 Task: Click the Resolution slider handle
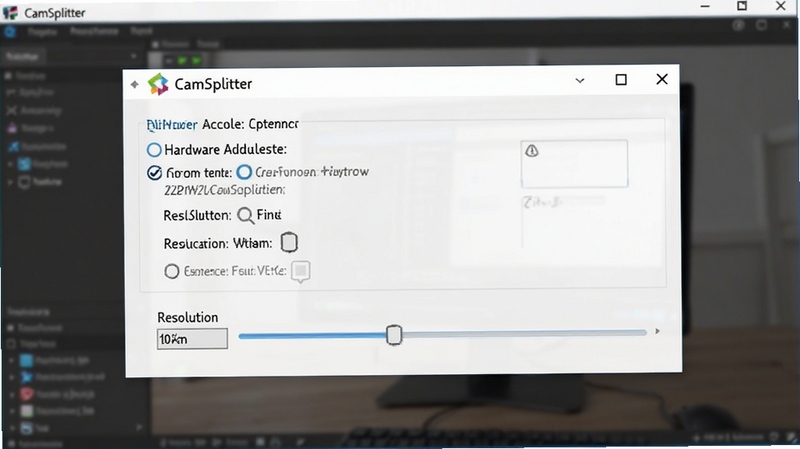tap(394, 335)
